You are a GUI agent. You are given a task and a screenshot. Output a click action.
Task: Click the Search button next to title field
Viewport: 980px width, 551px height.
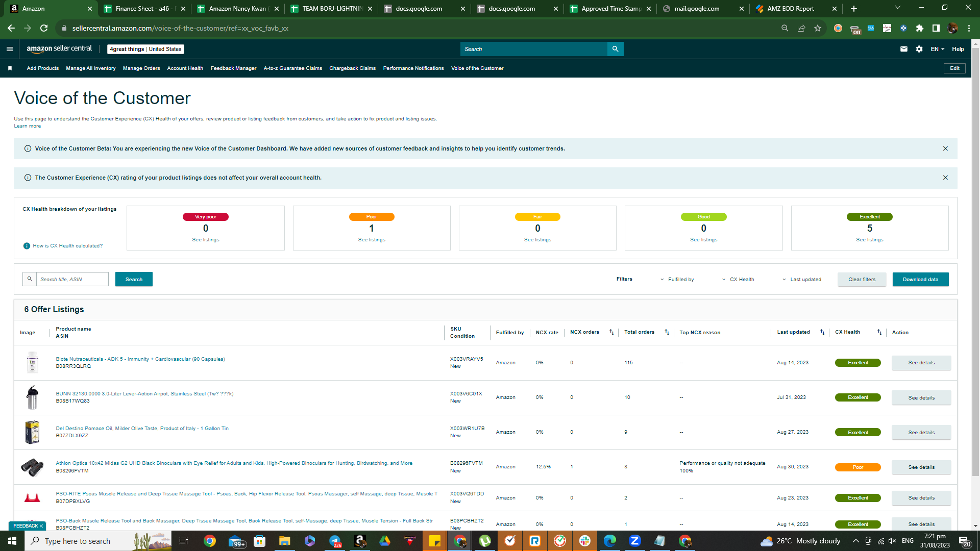pyautogui.click(x=134, y=279)
